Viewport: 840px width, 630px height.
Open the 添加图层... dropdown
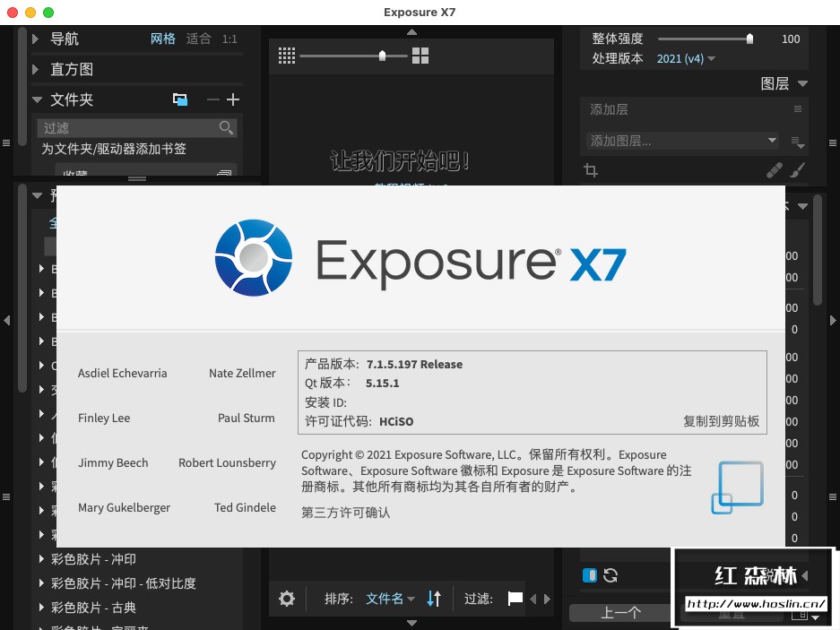pos(682,141)
